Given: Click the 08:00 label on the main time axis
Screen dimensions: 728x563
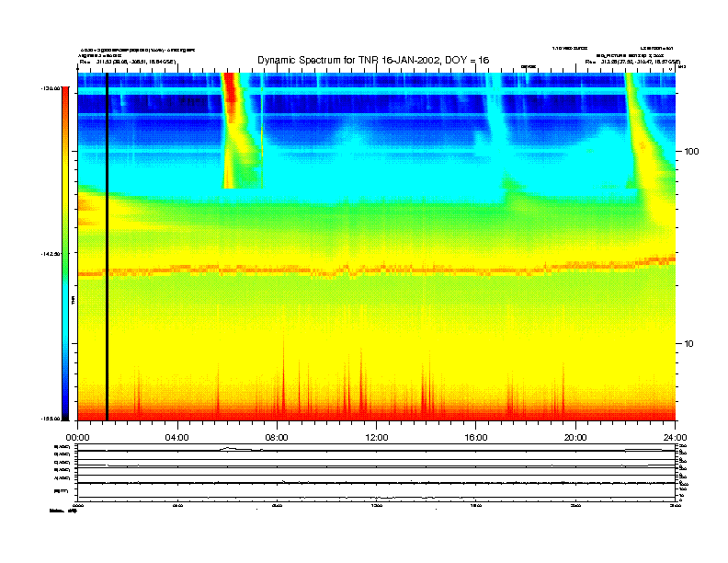Looking at the screenshot, I should tap(277, 438).
